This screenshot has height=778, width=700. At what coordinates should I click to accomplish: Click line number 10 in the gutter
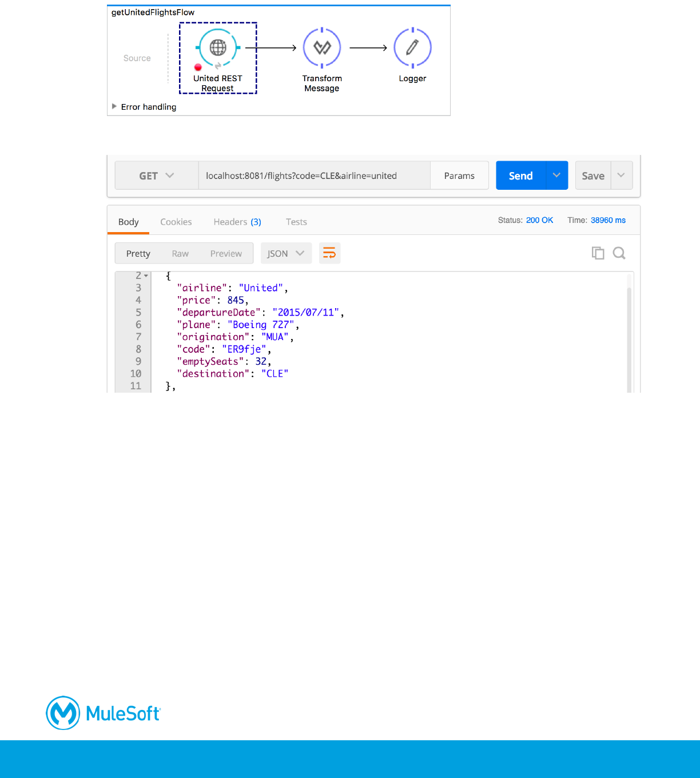[136, 374]
